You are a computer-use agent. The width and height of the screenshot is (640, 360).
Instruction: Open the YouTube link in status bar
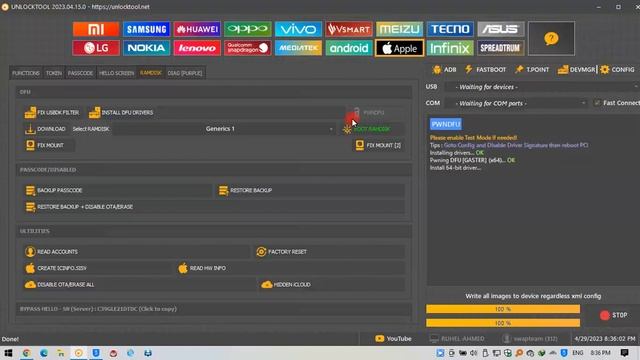pyautogui.click(x=393, y=339)
